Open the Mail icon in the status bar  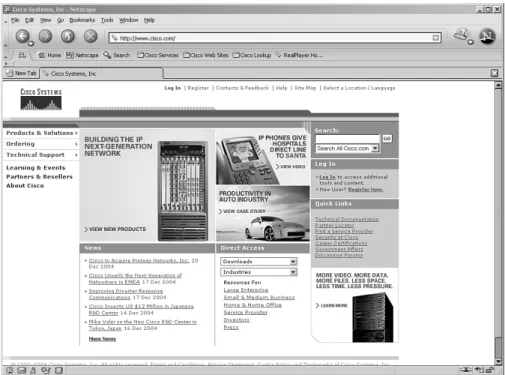click(x=21, y=370)
